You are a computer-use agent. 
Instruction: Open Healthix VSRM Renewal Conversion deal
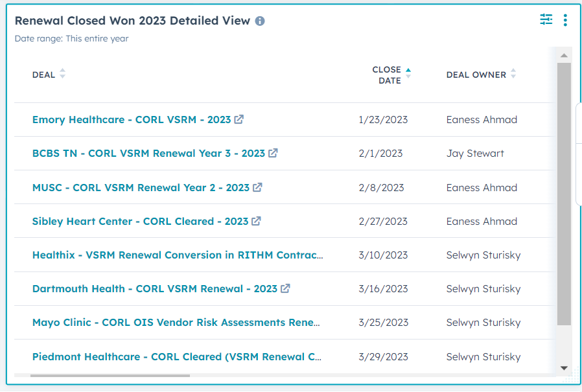pyautogui.click(x=177, y=255)
